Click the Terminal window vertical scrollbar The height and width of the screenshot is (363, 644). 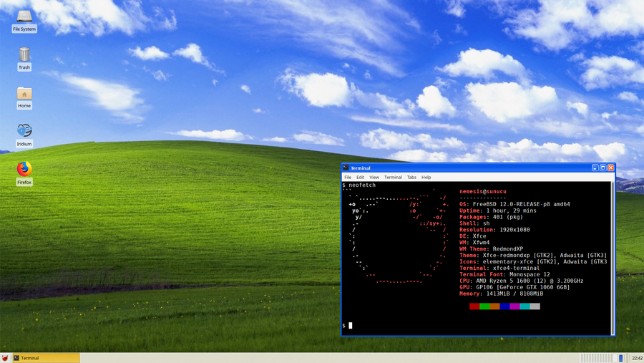pyautogui.click(x=613, y=258)
